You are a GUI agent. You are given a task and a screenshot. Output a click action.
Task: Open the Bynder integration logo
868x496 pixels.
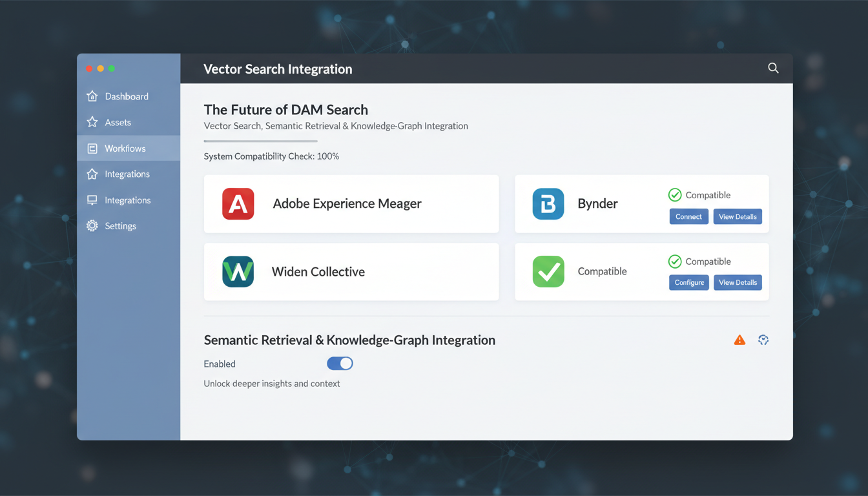coord(548,203)
